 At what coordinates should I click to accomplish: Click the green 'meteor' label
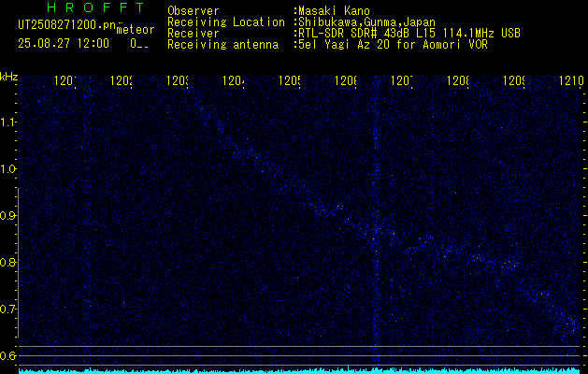pyautogui.click(x=136, y=30)
